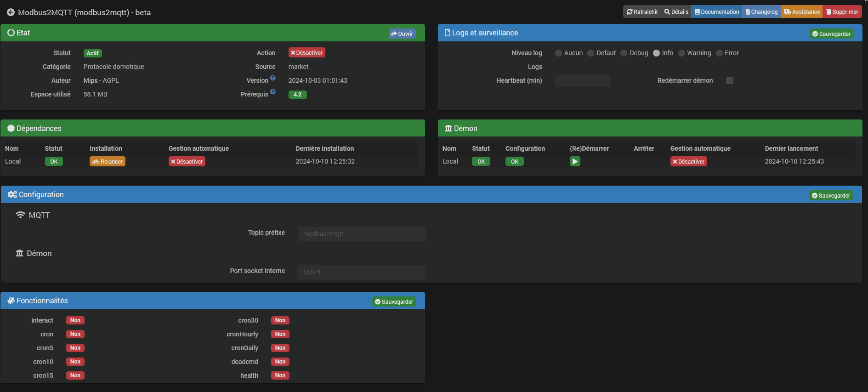The width and height of the screenshot is (868, 392).
Task: Click the market source value
Action: click(x=299, y=67)
